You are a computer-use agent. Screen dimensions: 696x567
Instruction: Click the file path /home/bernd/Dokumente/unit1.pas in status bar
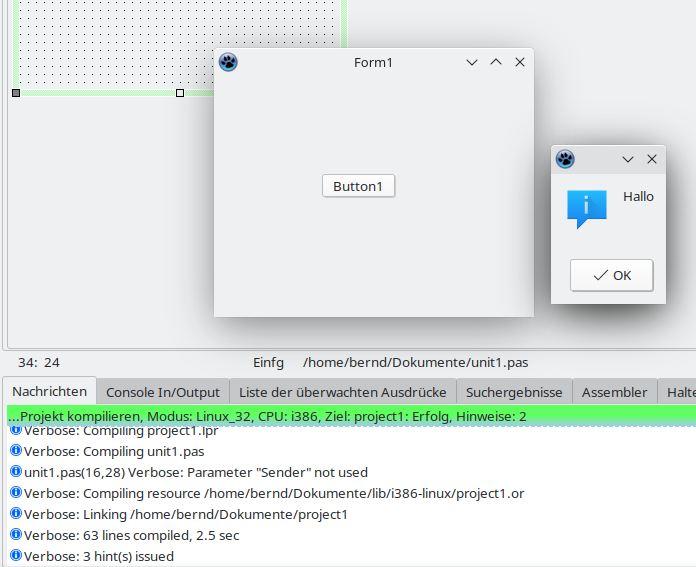point(415,363)
